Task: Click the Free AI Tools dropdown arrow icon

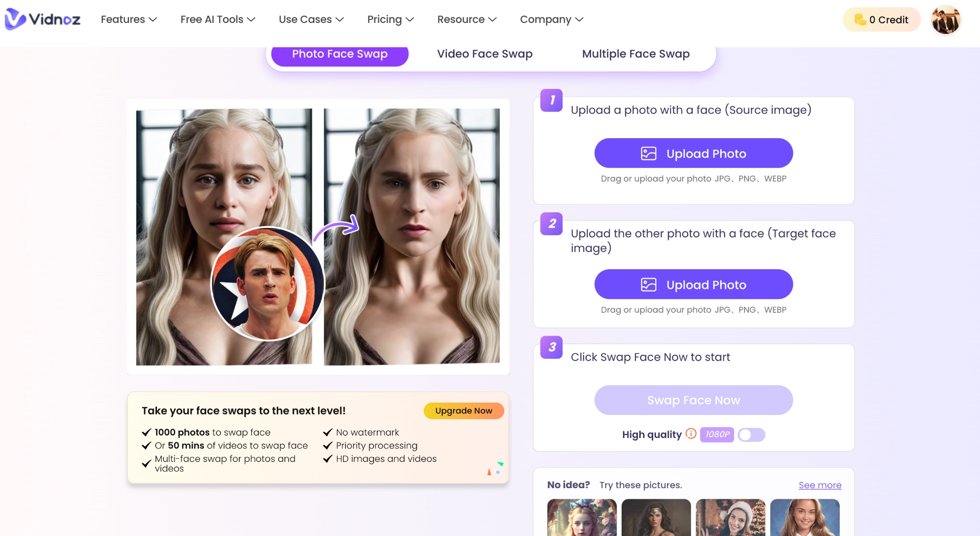Action: click(x=253, y=20)
